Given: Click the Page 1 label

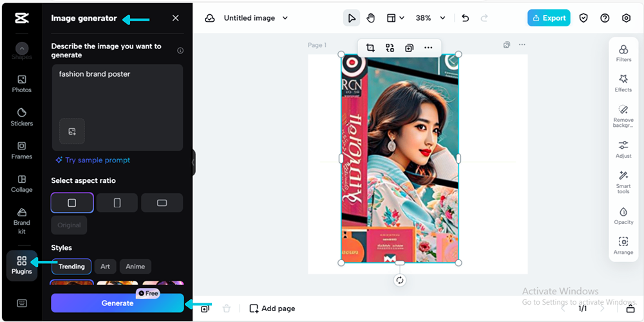Looking at the screenshot, I should (317, 45).
